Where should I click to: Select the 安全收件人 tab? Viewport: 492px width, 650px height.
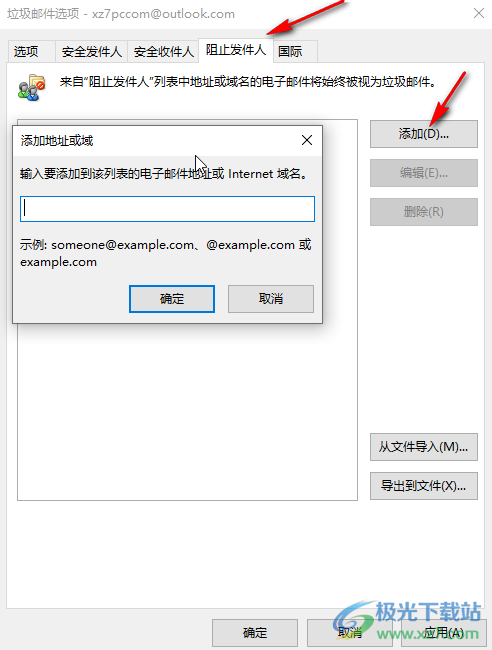(x=163, y=52)
